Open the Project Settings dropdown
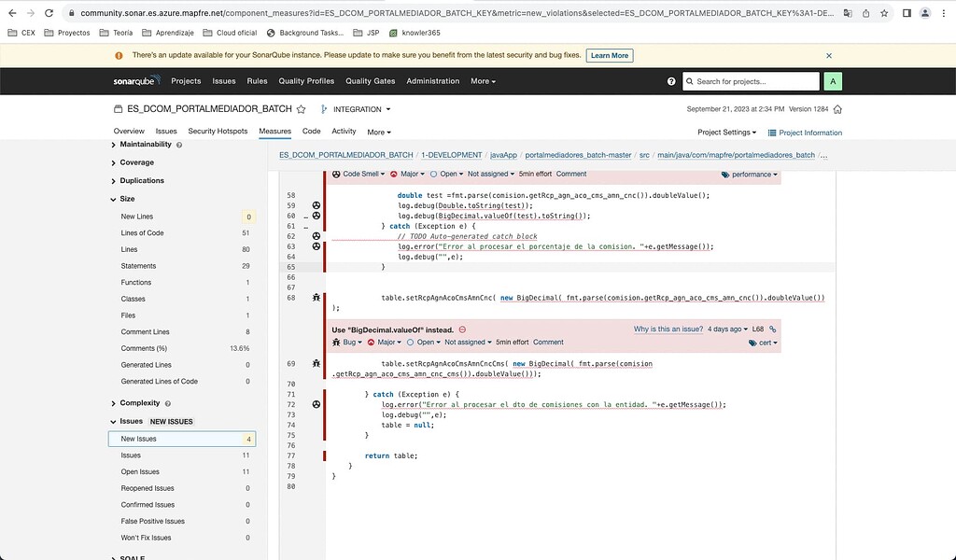The image size is (956, 560). (x=726, y=132)
